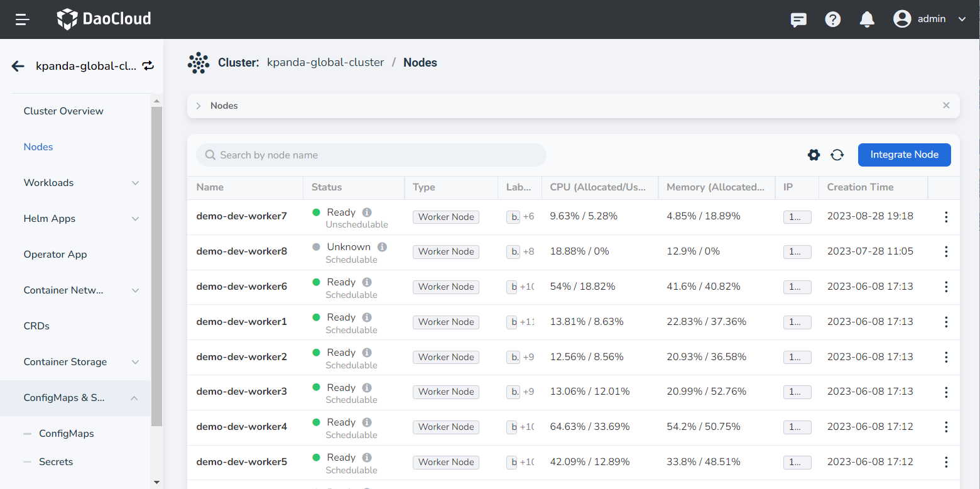Screen dimensions: 980x489
Task: Click the node name search field
Action: [371, 155]
